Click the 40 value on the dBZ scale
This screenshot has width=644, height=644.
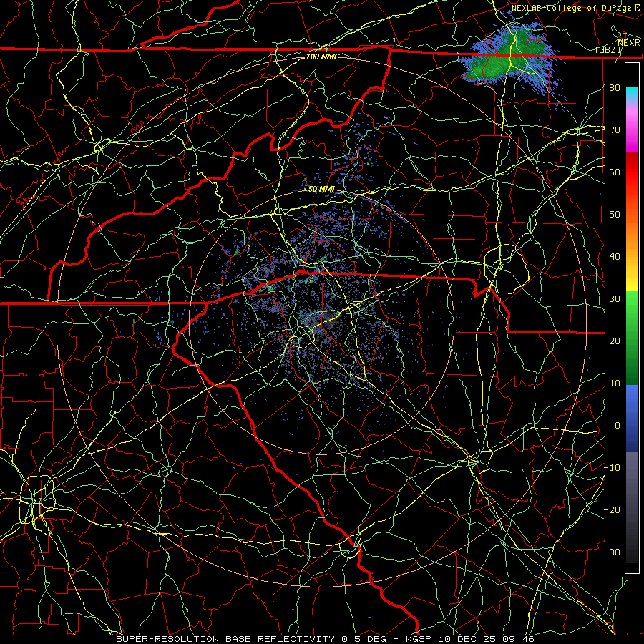pos(615,257)
